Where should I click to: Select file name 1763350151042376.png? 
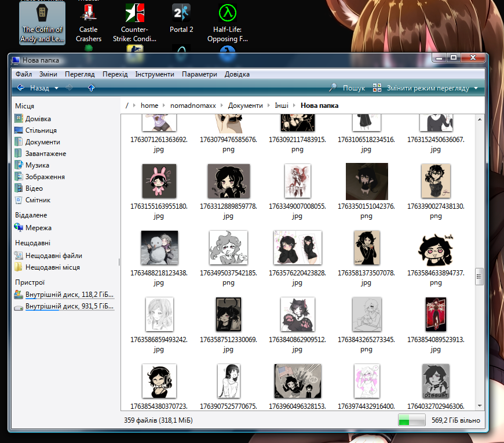tap(366, 210)
